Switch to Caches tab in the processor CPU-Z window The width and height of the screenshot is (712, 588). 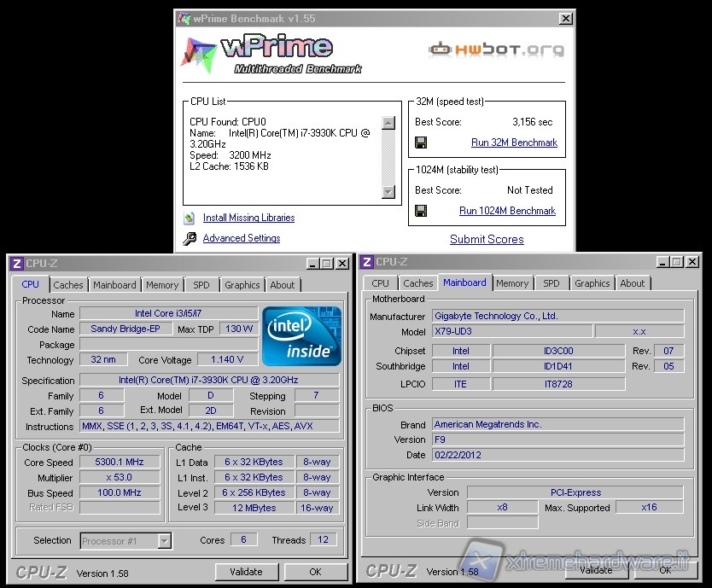click(68, 285)
